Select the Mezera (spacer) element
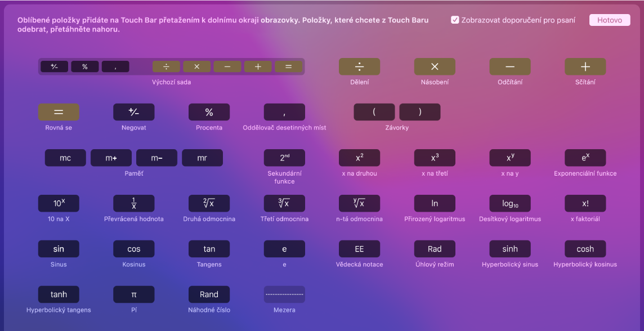Screen dimensions: 644x331 (284, 294)
